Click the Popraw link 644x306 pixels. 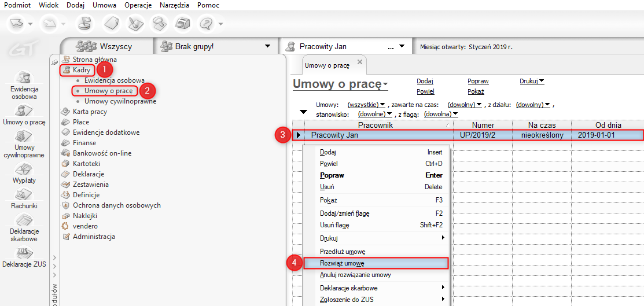click(x=478, y=82)
